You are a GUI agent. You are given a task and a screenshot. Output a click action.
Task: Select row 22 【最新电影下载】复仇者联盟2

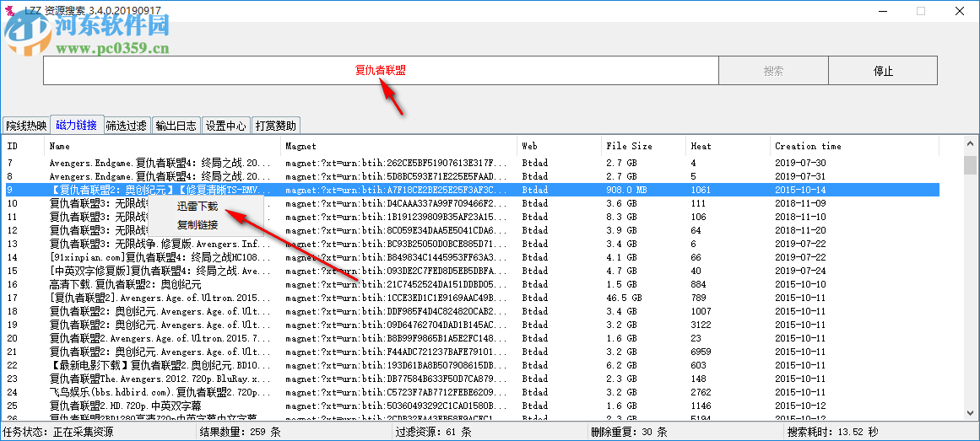pos(473,365)
